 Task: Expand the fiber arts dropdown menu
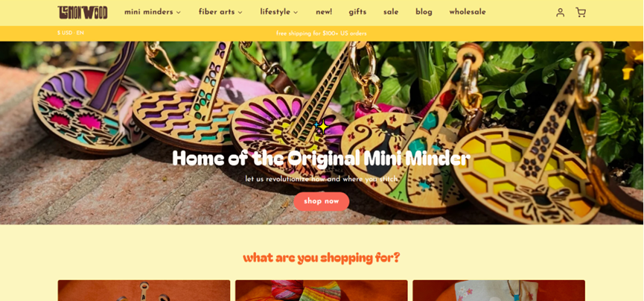click(220, 13)
